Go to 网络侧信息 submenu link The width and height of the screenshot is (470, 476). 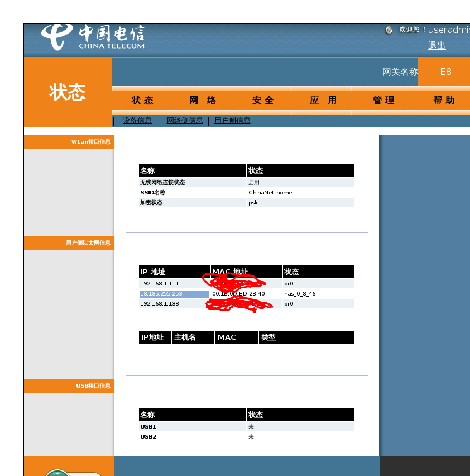pyautogui.click(x=185, y=121)
